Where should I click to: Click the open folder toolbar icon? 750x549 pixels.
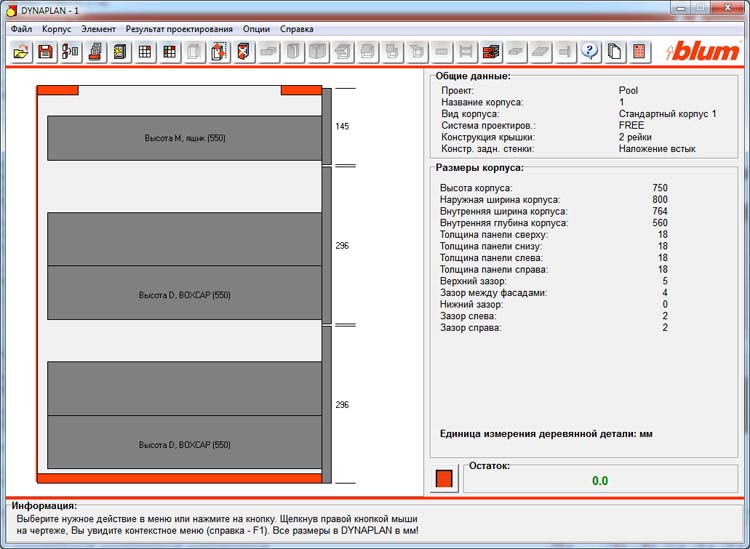(x=20, y=51)
